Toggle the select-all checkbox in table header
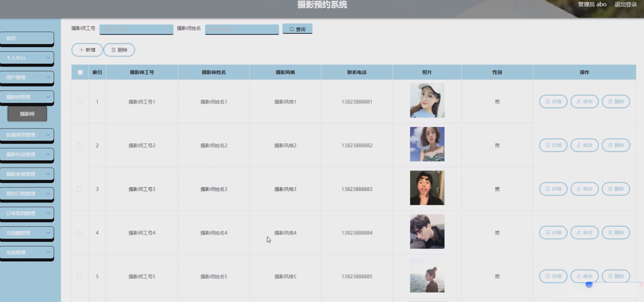This screenshot has height=302, width=644. point(80,72)
